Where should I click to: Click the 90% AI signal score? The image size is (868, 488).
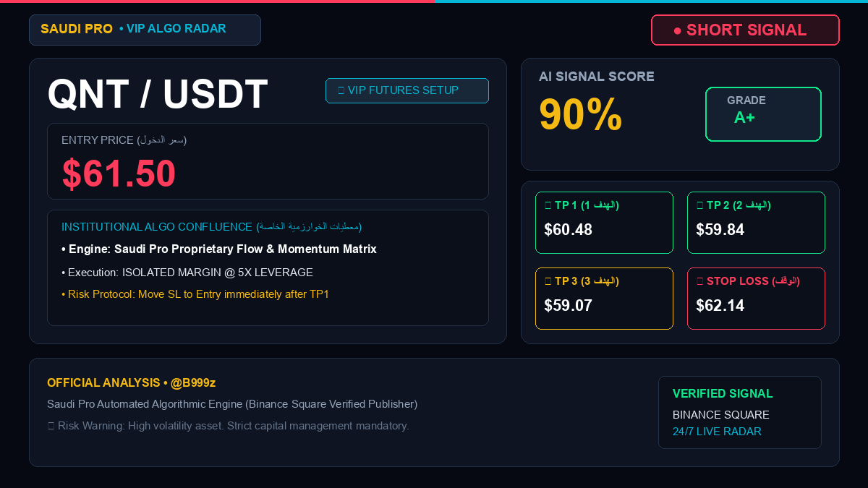tap(581, 114)
